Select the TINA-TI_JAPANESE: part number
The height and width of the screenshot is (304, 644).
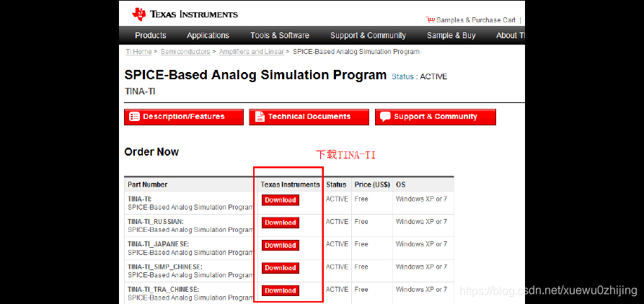coord(158,244)
